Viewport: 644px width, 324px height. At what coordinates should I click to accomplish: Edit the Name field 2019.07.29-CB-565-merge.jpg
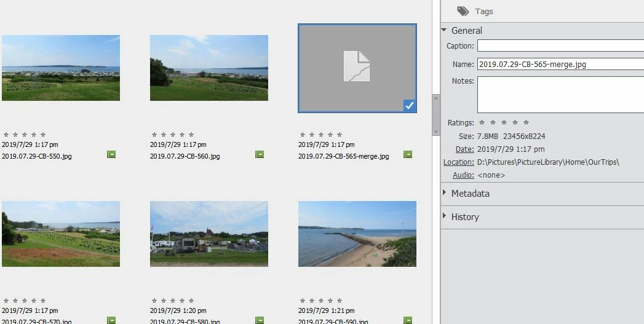click(560, 64)
